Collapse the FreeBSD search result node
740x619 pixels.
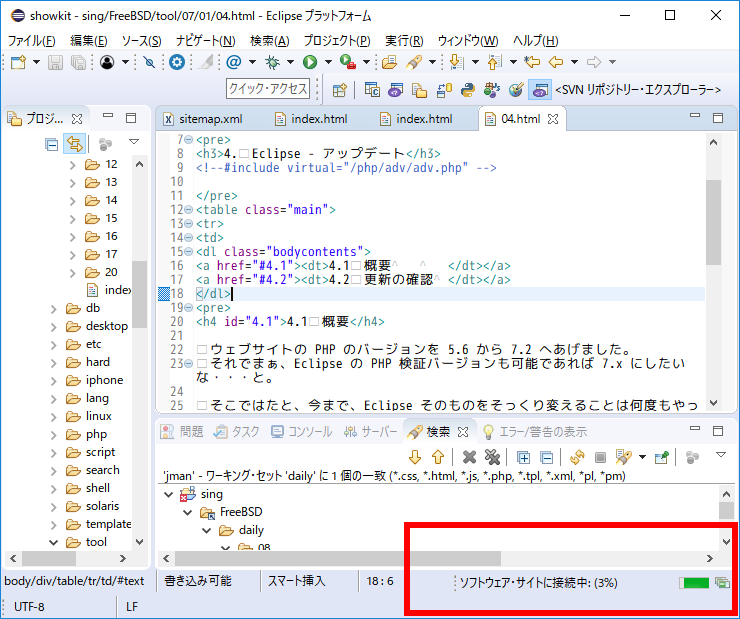187,512
